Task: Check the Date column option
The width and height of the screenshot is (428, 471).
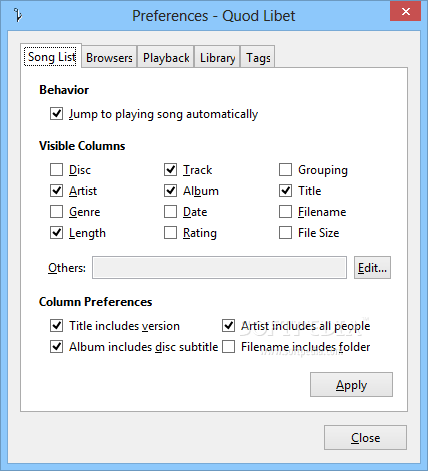Action: pos(170,211)
